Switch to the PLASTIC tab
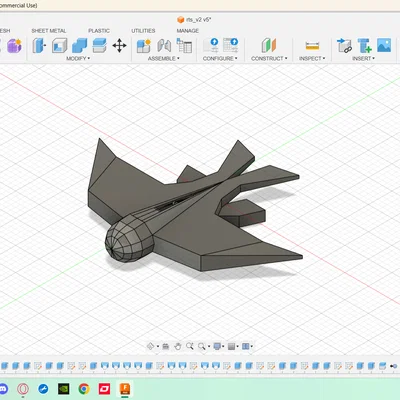 tap(99, 31)
